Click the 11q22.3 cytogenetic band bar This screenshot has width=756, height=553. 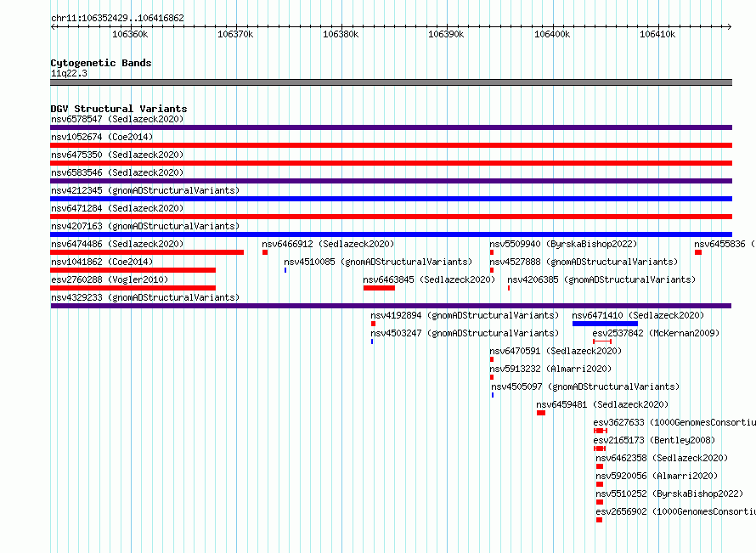[x=391, y=82]
